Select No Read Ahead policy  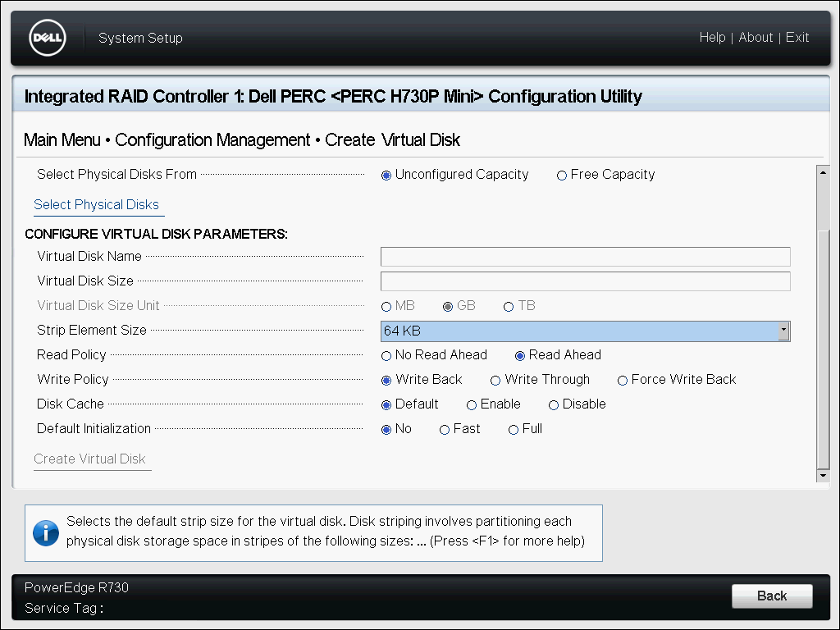[x=386, y=356]
